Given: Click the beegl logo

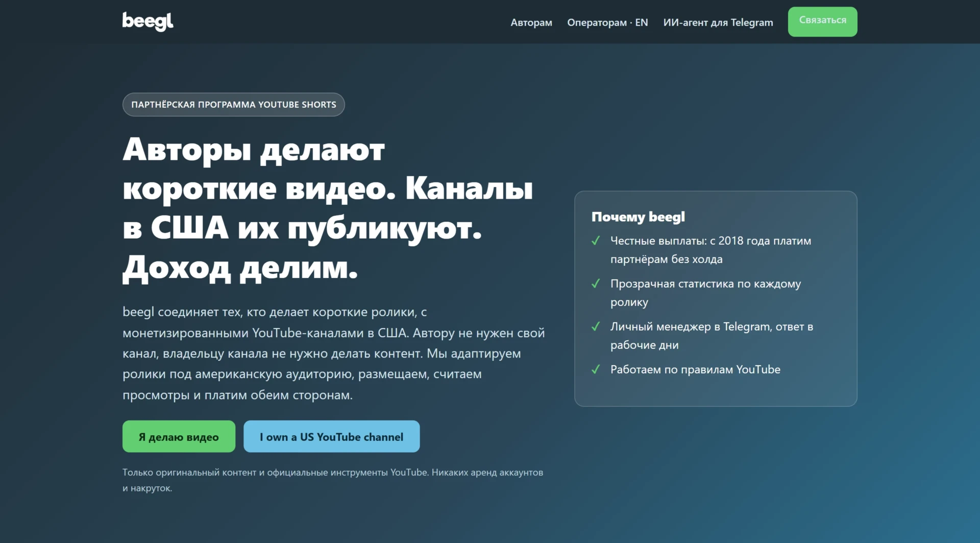Looking at the screenshot, I should point(148,21).
